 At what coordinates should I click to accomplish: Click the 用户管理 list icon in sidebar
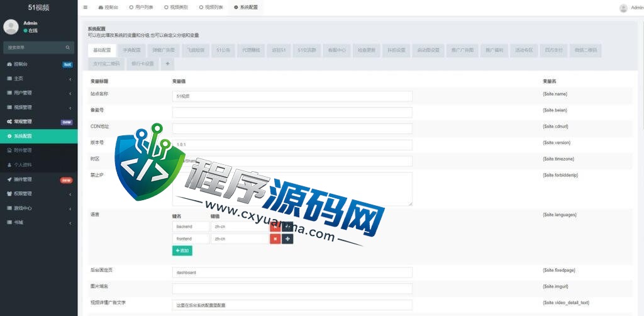(9, 93)
